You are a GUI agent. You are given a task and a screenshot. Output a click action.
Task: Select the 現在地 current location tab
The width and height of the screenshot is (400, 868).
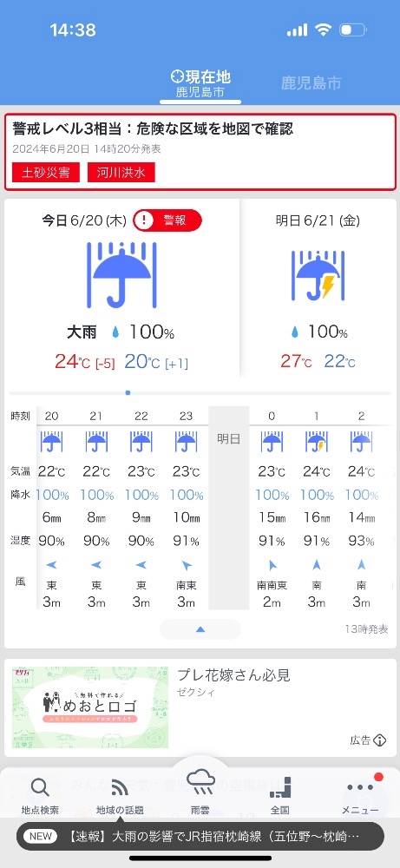(200, 84)
